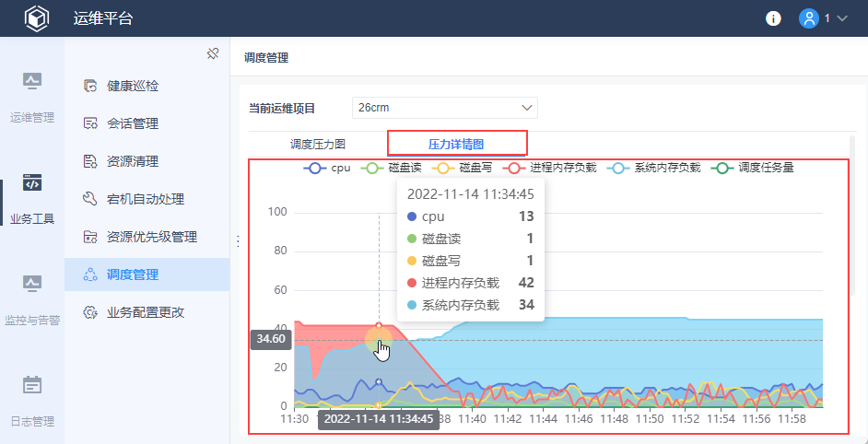
Task: Open 运维管理 section icon
Action: (32, 81)
